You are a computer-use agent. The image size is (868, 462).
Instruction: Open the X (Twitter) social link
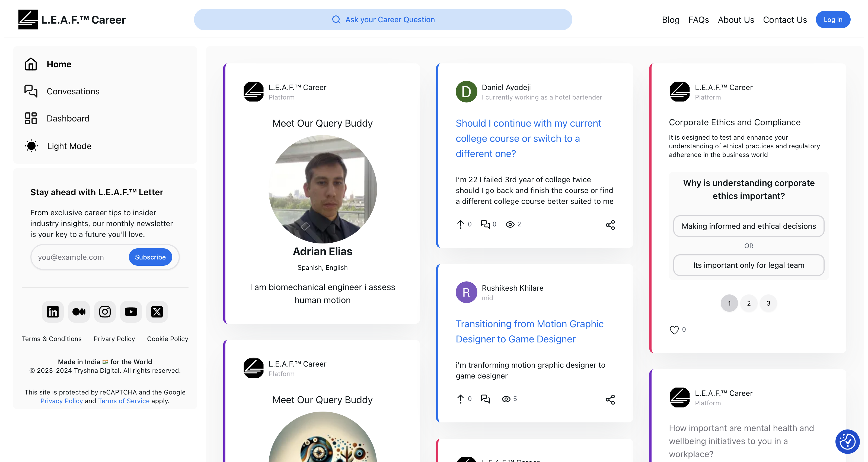(x=157, y=312)
